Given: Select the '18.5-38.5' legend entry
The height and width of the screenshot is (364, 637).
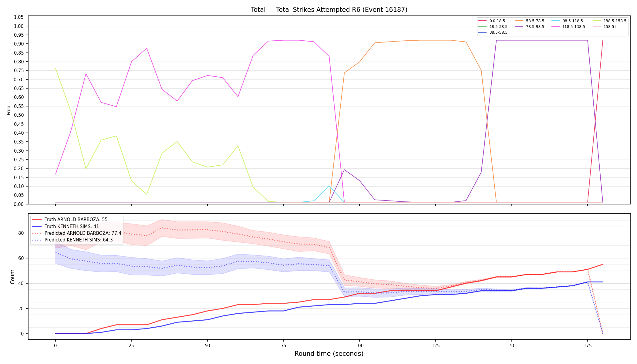Looking at the screenshot, I should 493,27.
